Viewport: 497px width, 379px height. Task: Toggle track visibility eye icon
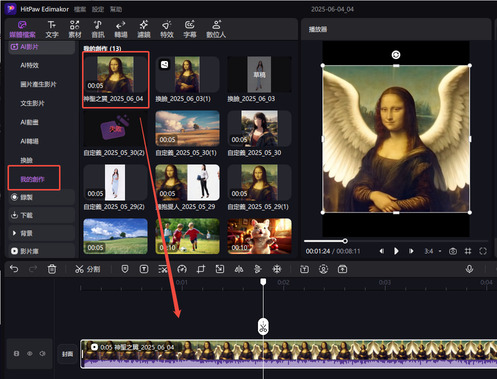tap(30, 354)
